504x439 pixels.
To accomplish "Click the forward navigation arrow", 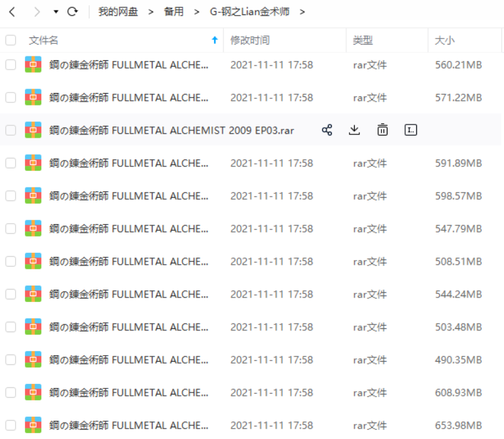I will 37,12.
